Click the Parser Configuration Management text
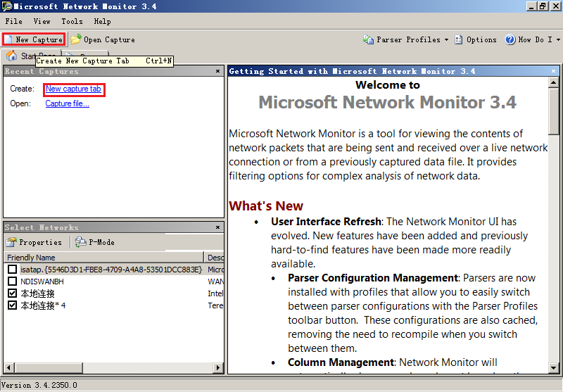Image resolution: width=563 pixels, height=392 pixels. 373,278
